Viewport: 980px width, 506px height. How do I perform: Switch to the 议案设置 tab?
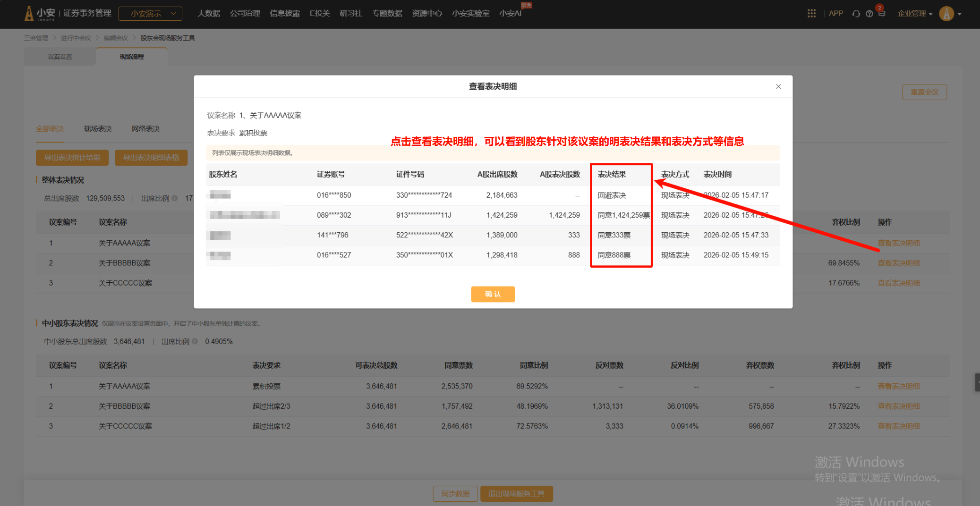60,57
